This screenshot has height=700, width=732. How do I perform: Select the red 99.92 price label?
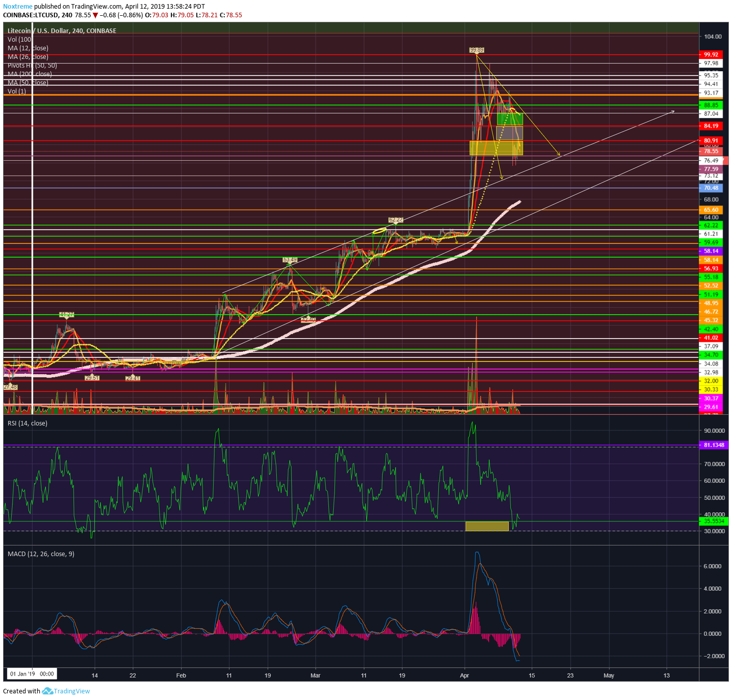tap(711, 54)
